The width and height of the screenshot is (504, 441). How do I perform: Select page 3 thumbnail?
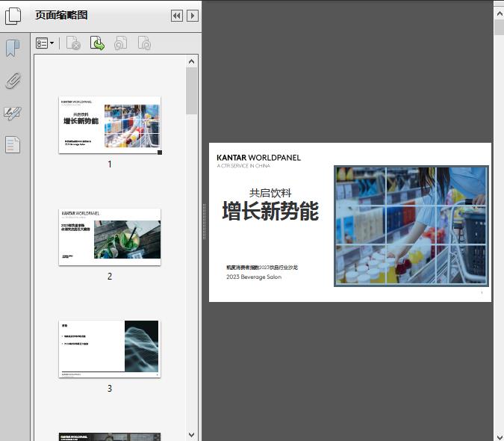110,349
